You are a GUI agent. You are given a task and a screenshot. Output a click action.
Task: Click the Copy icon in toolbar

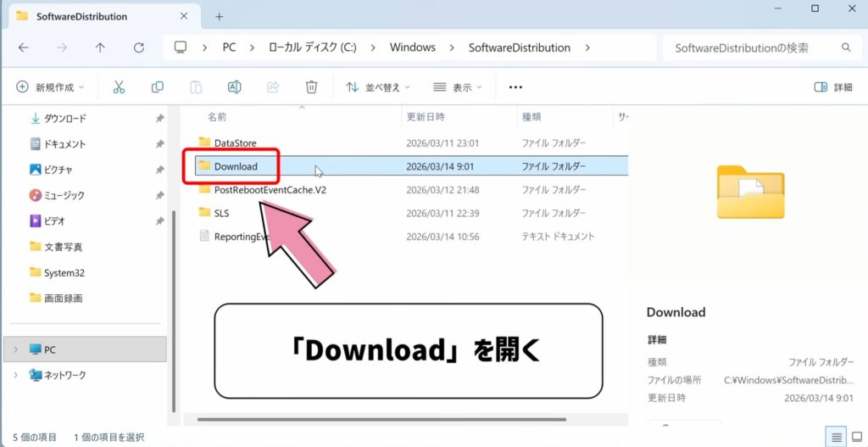(x=157, y=87)
